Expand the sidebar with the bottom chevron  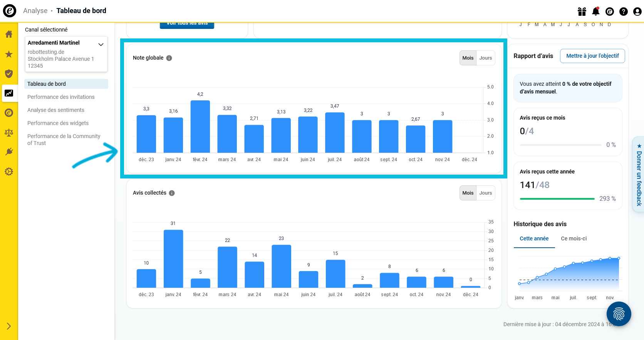tap(9, 326)
